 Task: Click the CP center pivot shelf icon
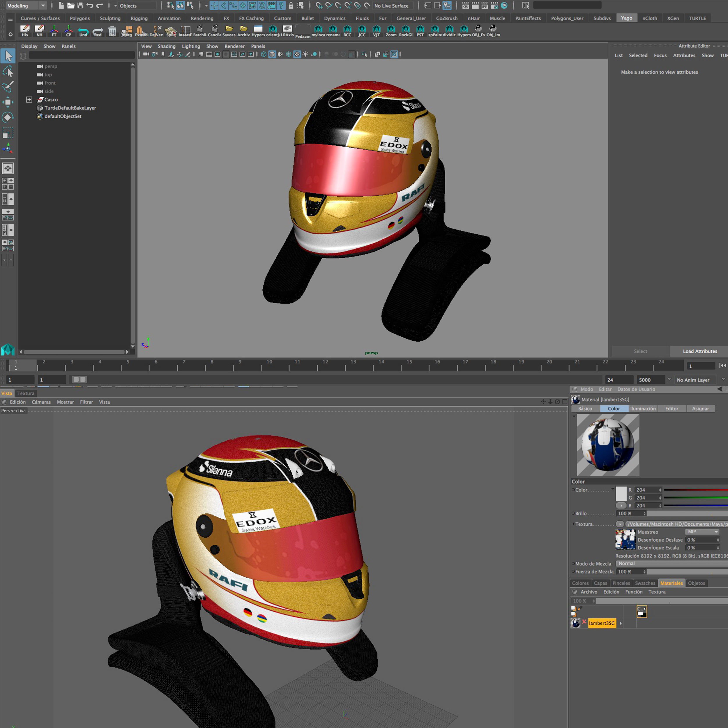tap(69, 31)
